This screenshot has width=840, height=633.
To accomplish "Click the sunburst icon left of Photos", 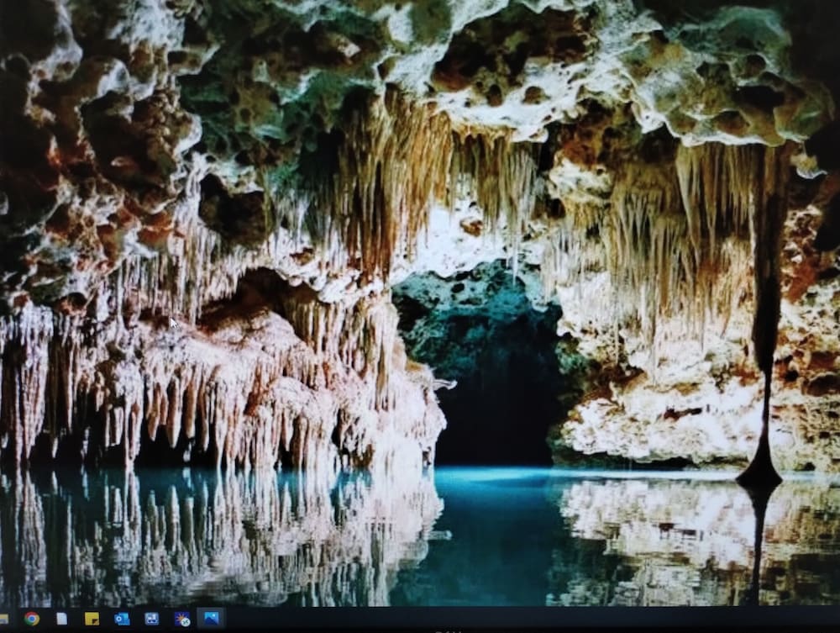I will coord(181,619).
